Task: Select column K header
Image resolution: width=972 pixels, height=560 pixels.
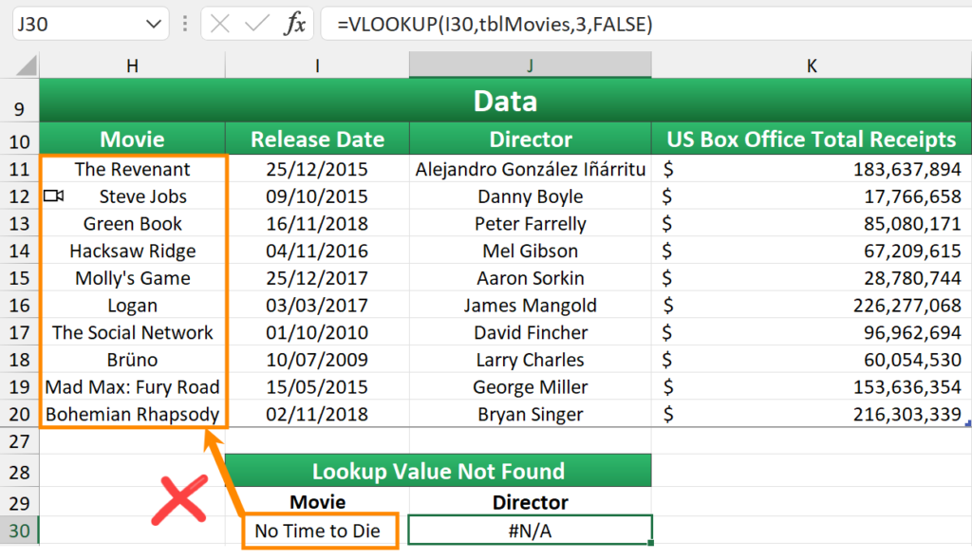Action: click(x=812, y=65)
